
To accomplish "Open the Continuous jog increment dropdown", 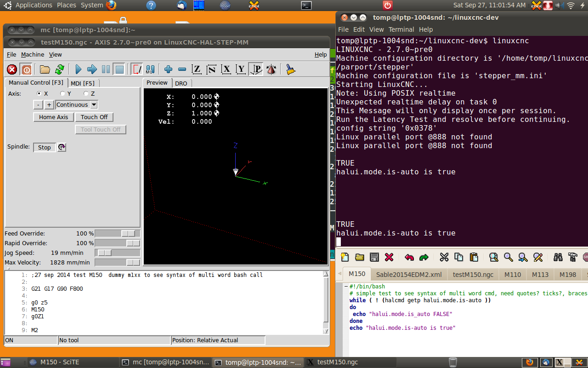I will point(94,105).
